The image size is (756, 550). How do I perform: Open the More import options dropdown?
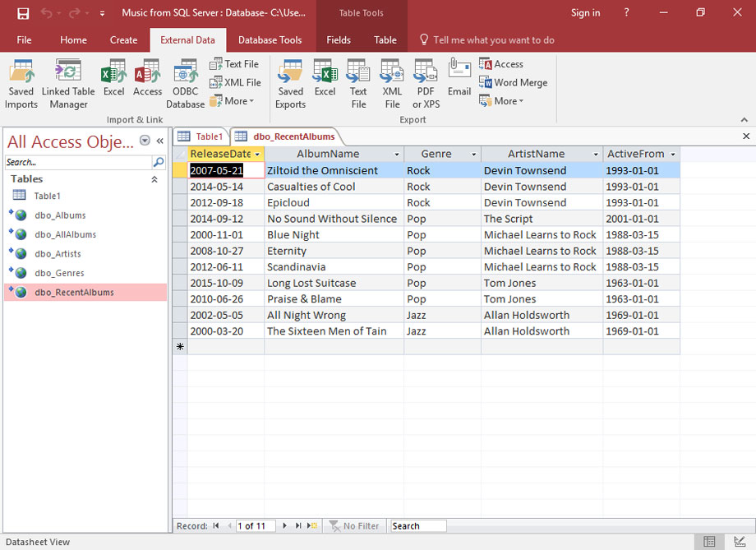click(236, 100)
